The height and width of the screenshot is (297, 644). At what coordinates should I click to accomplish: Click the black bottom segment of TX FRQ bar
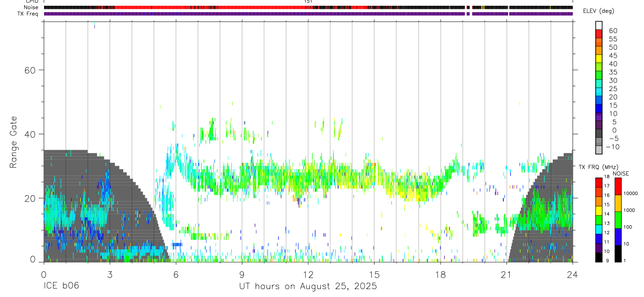point(598,257)
